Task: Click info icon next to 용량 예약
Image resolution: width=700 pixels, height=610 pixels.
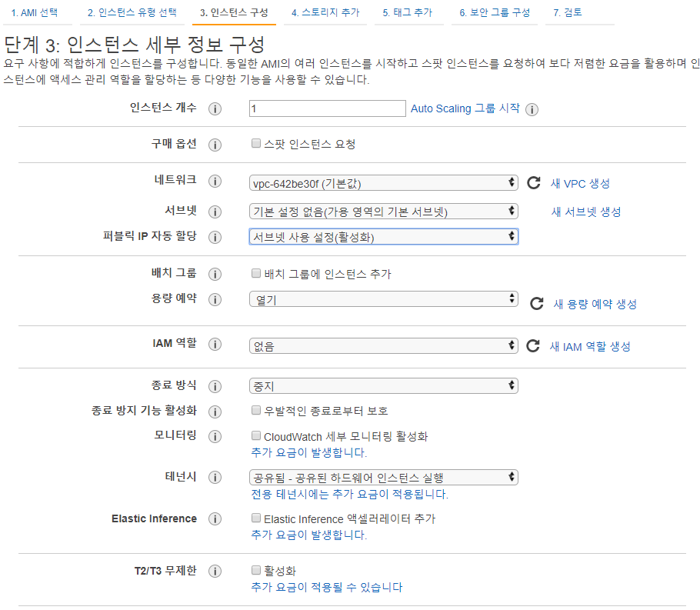Action: (215, 299)
